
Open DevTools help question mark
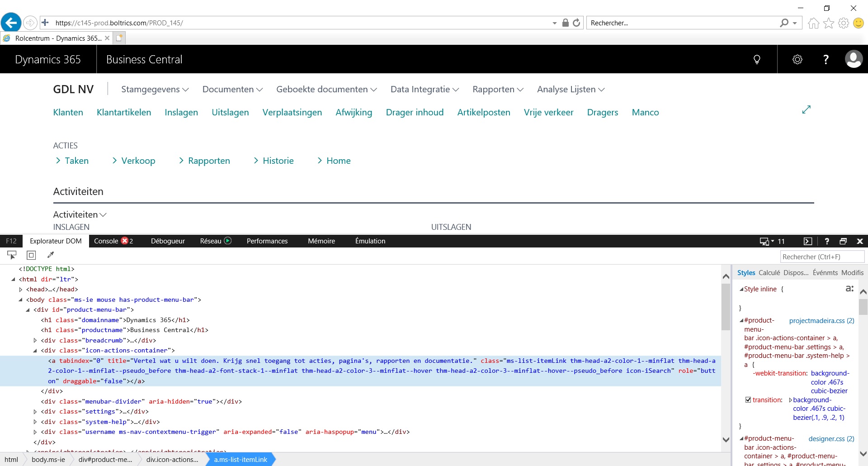coord(827,241)
